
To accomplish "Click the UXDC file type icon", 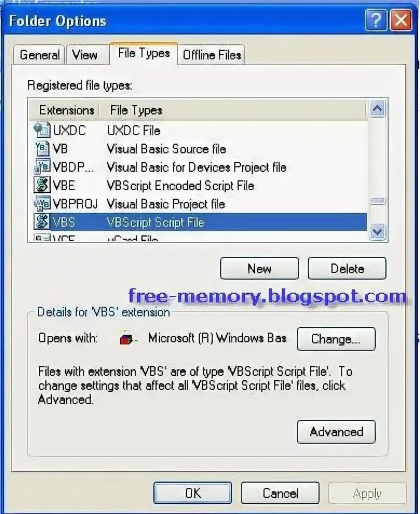I will [x=42, y=130].
